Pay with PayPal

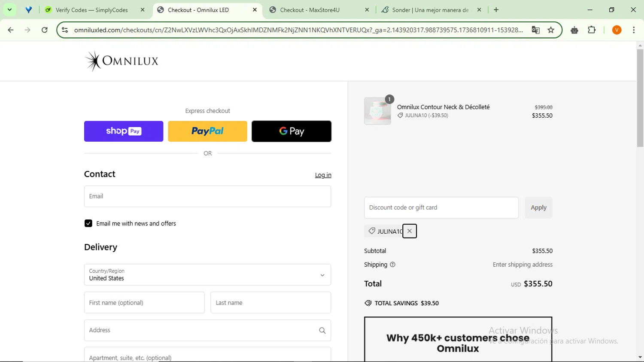point(207,131)
